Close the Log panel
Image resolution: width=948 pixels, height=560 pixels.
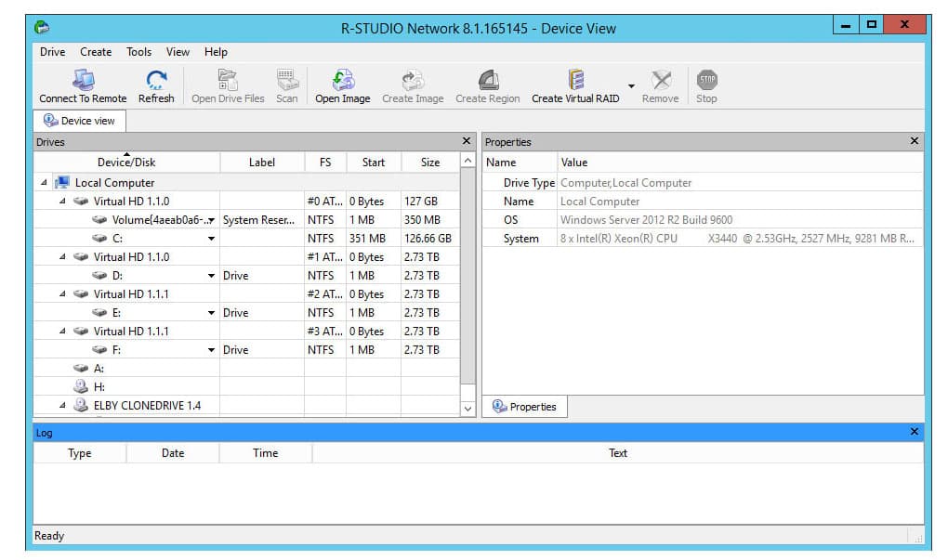(x=914, y=431)
